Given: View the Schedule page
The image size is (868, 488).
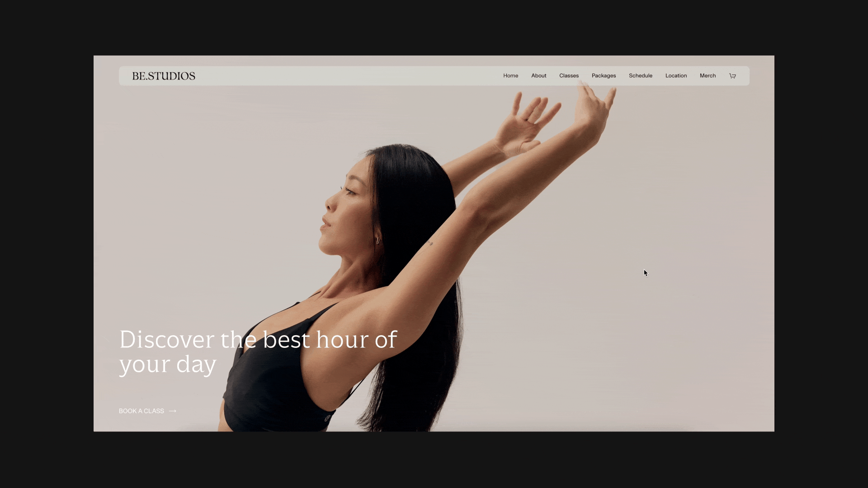Looking at the screenshot, I should (641, 75).
